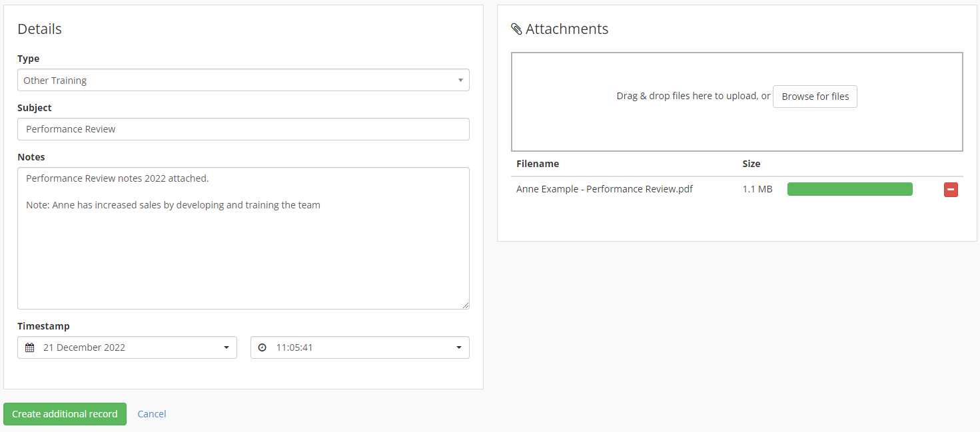Grab the Notes textarea resize handle
This screenshot has height=432, width=980.
[465, 305]
